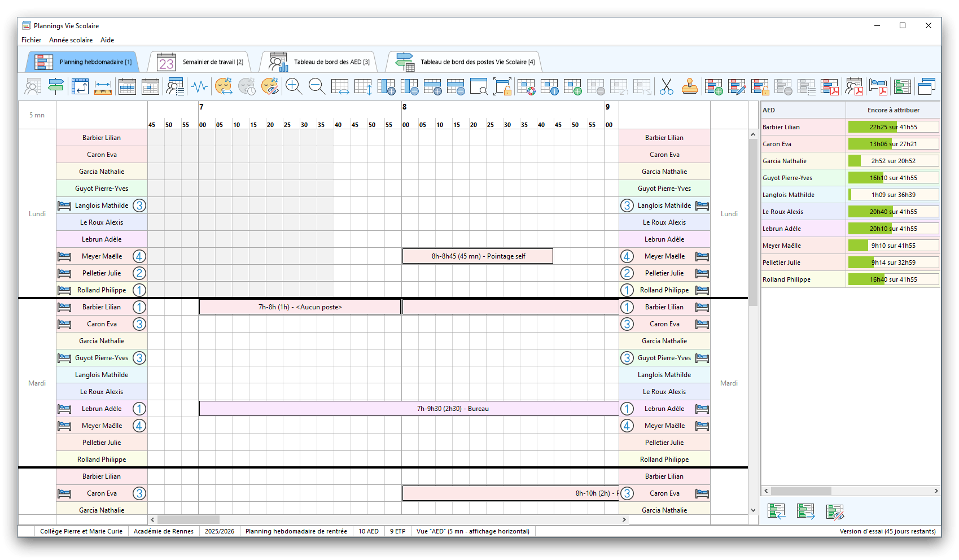Toggle the sleeping face crossed-eye icon
This screenshot has width=959, height=560.
pos(270,86)
